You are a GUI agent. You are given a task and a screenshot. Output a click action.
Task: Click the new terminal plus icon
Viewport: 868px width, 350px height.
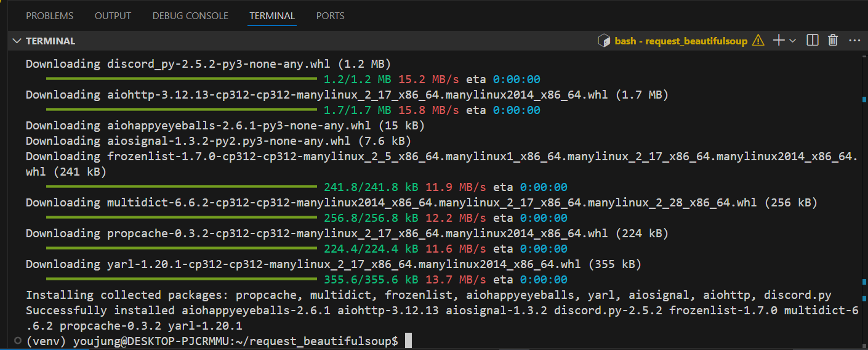(x=779, y=41)
